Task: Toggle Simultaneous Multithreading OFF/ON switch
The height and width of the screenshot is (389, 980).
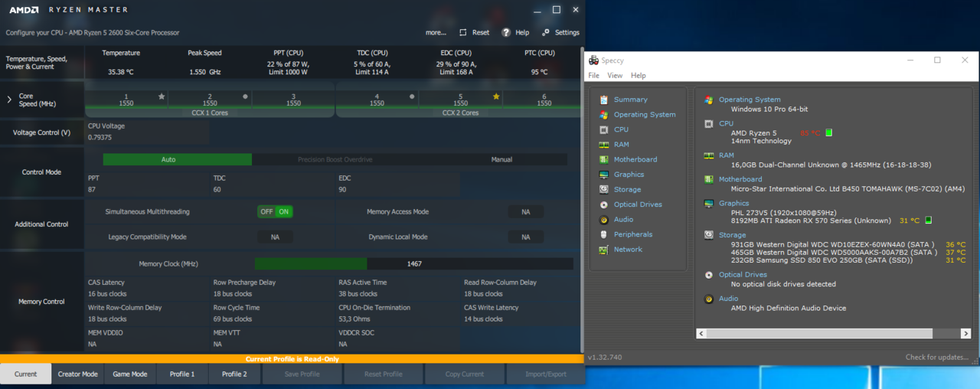Action: 275,211
